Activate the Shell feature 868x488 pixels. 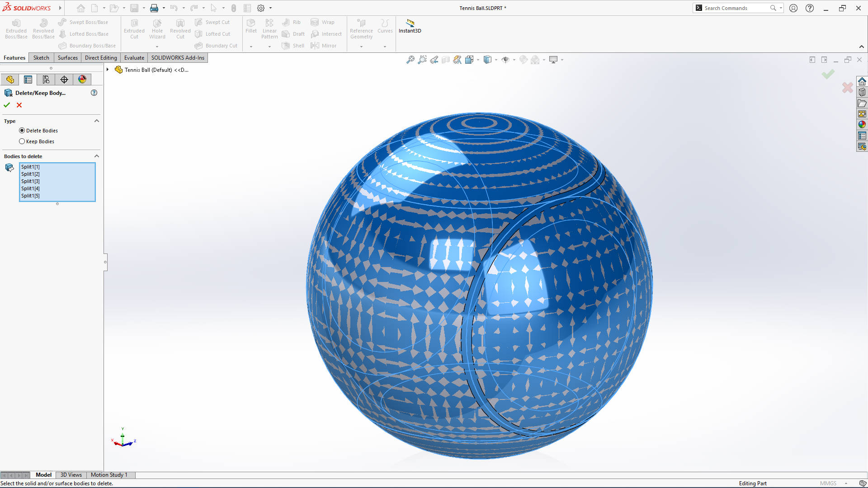tap(293, 45)
